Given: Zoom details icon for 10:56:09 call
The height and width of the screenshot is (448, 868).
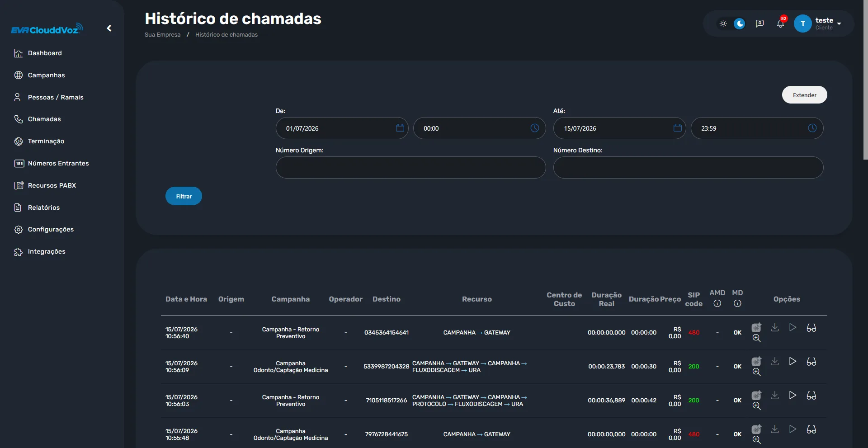Looking at the screenshot, I should pos(757,372).
